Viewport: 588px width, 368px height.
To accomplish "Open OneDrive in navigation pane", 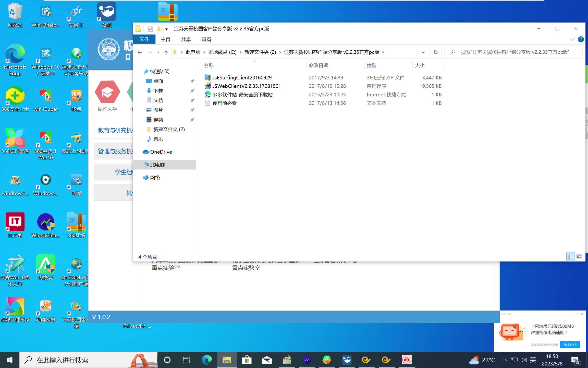I will pos(161,152).
